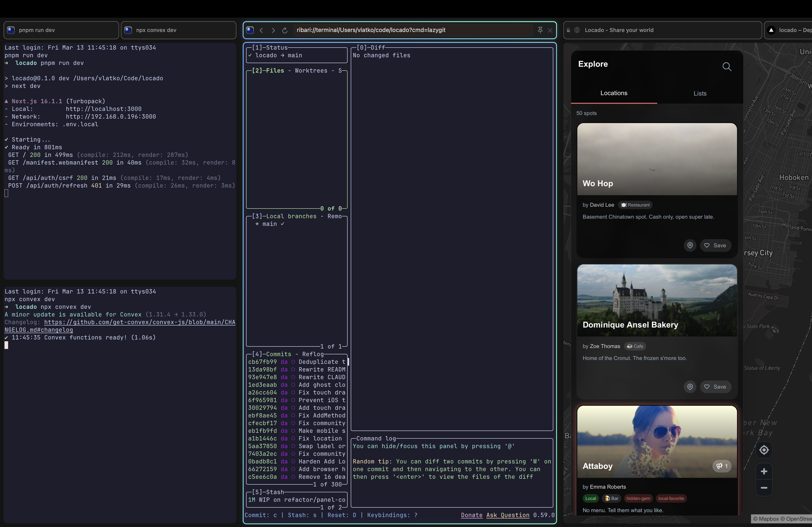Select commit c5ee6c0a Remove 16
The height and width of the screenshot is (527, 812).
pos(297,477)
